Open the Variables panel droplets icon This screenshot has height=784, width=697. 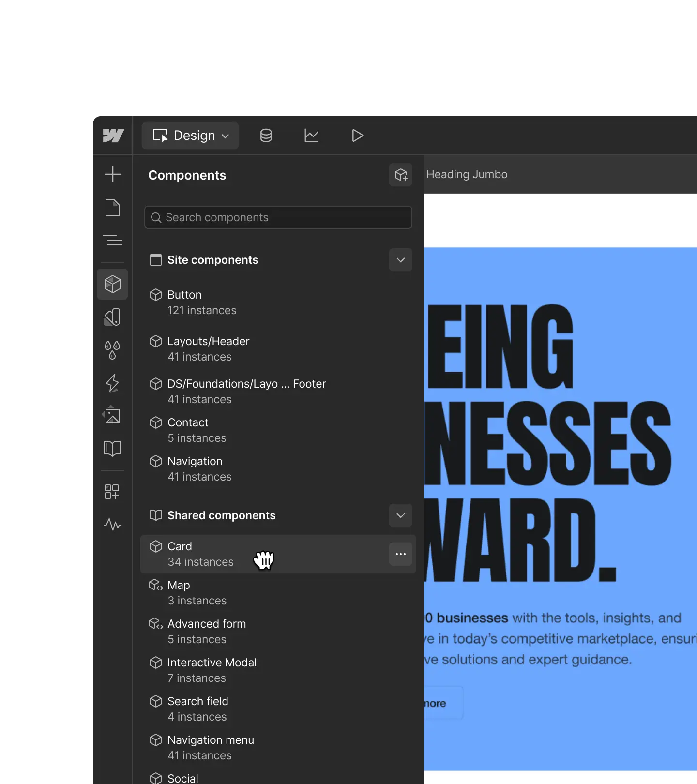pos(112,350)
